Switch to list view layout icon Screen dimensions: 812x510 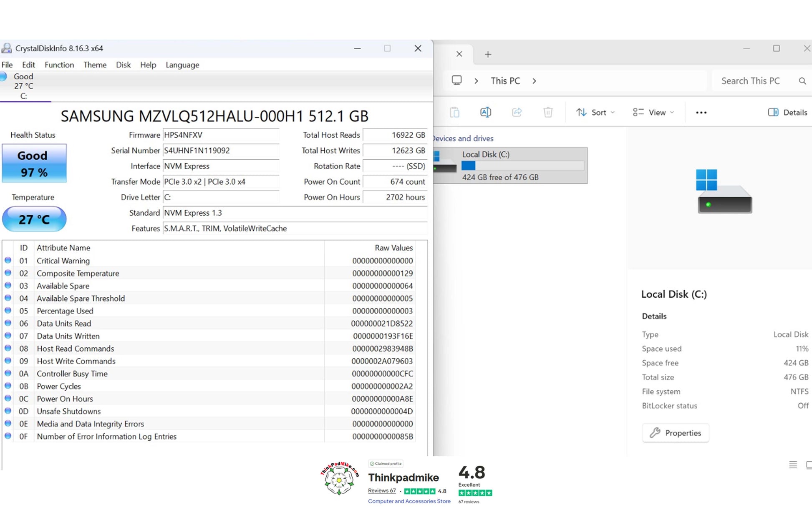click(x=793, y=465)
